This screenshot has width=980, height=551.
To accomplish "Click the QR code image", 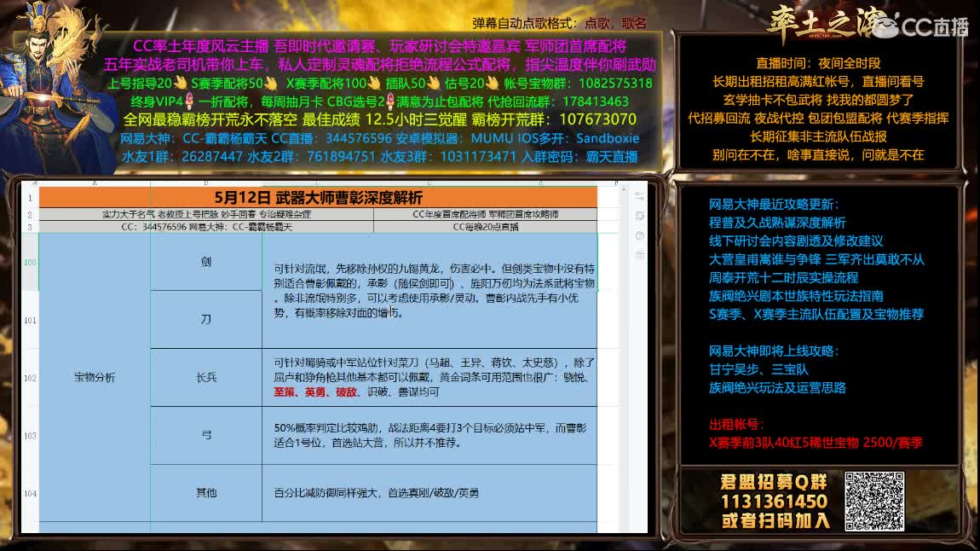I will [x=874, y=502].
